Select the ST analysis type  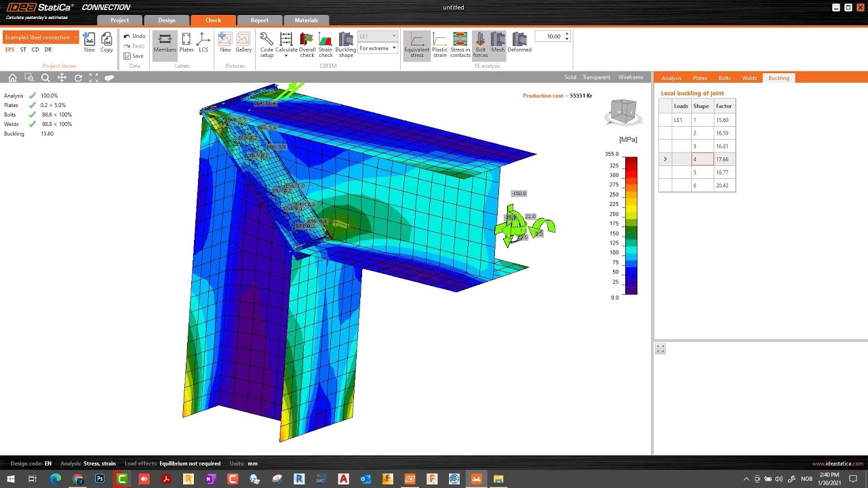point(23,49)
